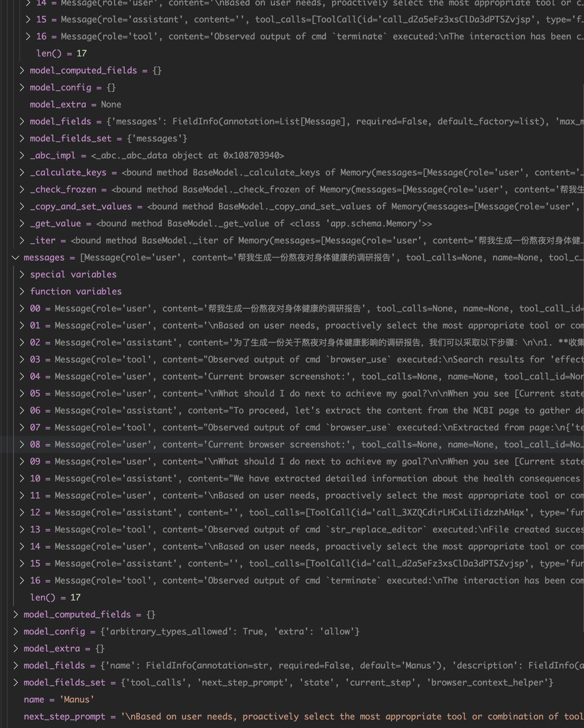Expand message 03 browser_use search results

tap(22, 360)
